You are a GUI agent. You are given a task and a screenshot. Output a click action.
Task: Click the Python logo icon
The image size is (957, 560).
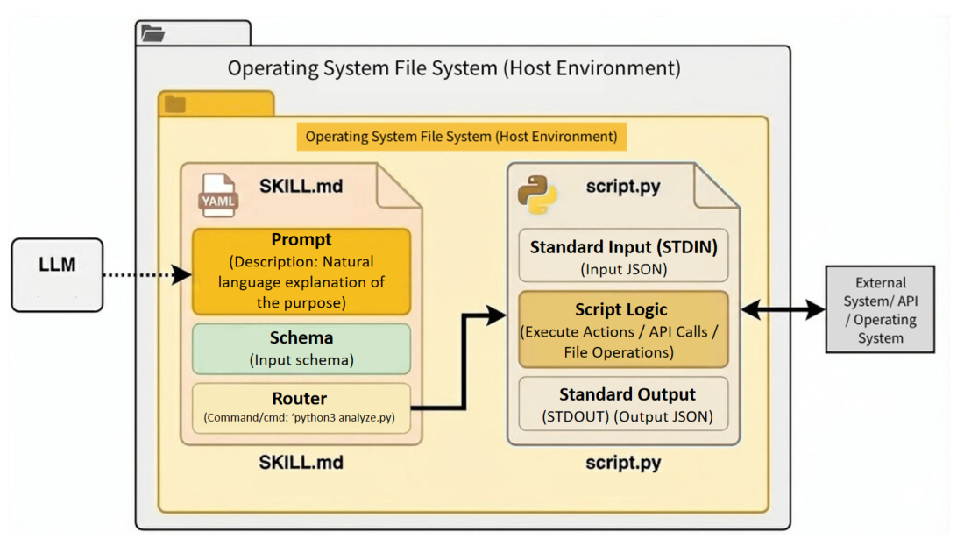(x=534, y=192)
